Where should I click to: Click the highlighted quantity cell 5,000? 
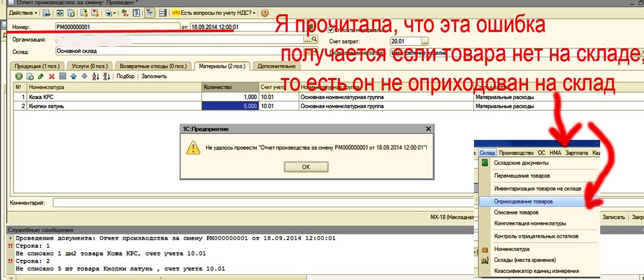(230, 106)
